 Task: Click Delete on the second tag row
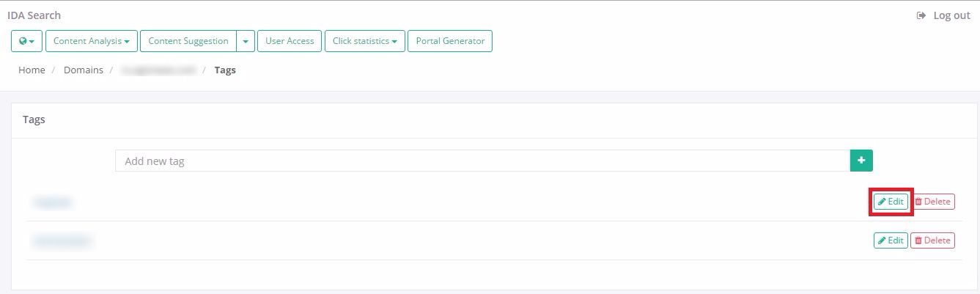932,240
